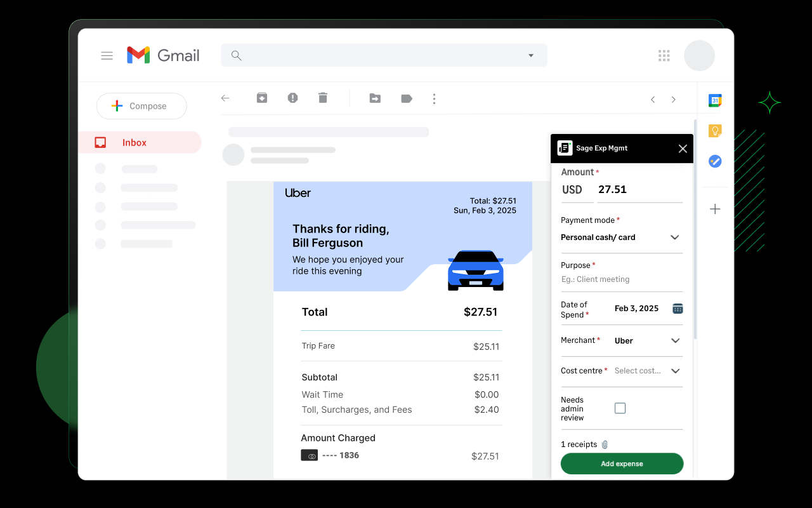Click the blue car illustration
This screenshot has width=812, height=508.
click(476, 271)
